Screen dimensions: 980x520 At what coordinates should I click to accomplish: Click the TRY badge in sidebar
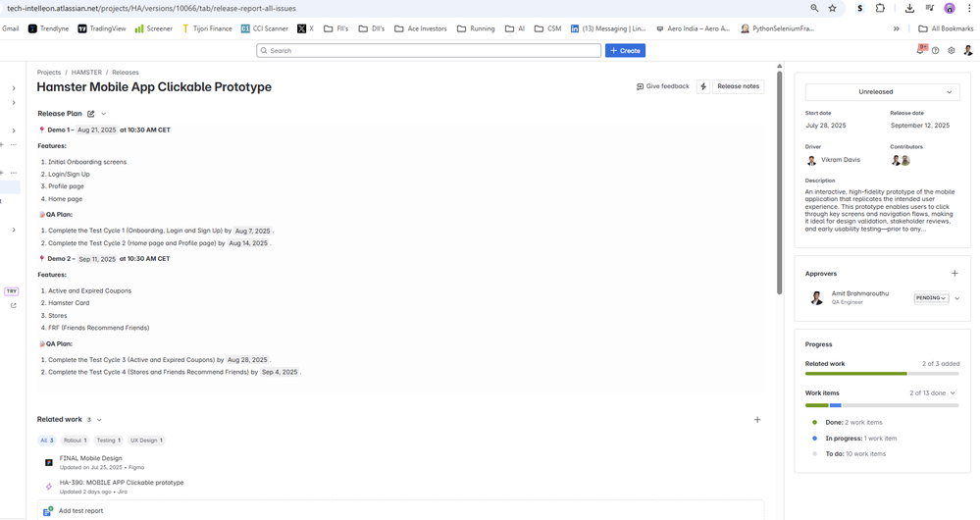[11, 291]
